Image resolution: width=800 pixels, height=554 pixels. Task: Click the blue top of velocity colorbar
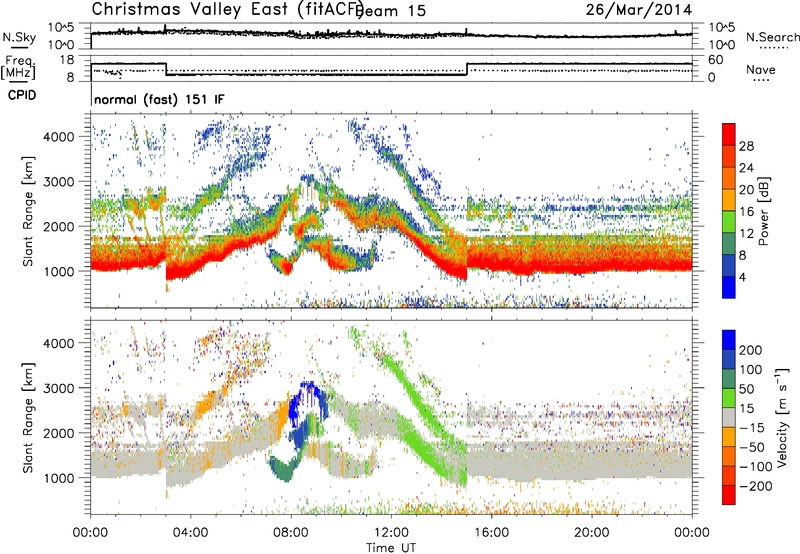(x=729, y=340)
